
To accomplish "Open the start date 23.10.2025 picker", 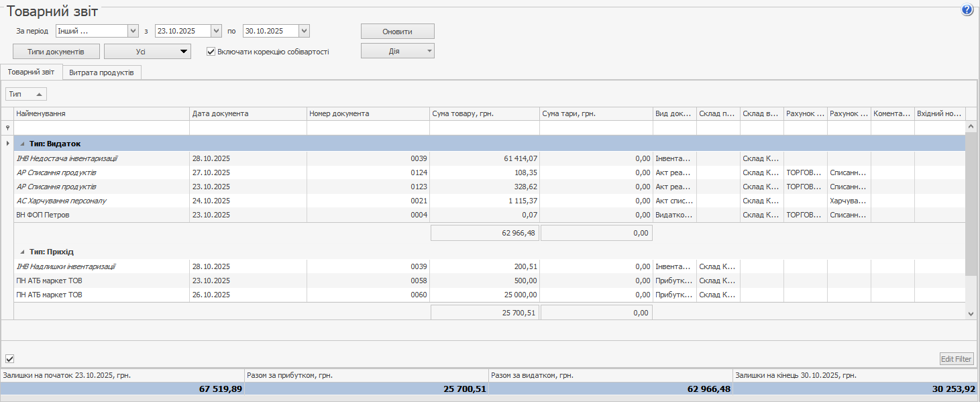I will click(x=216, y=31).
